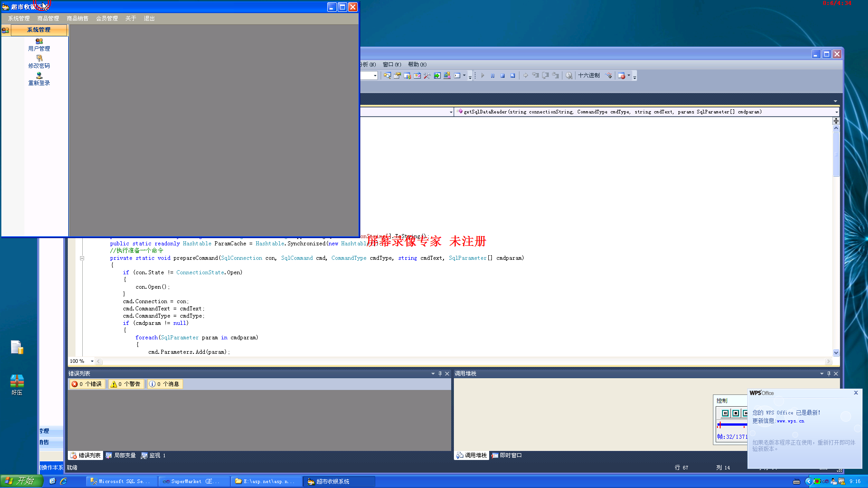Image resolution: width=868 pixels, height=488 pixels.
Task: Stop playback in 控制 panel
Action: click(x=736, y=413)
